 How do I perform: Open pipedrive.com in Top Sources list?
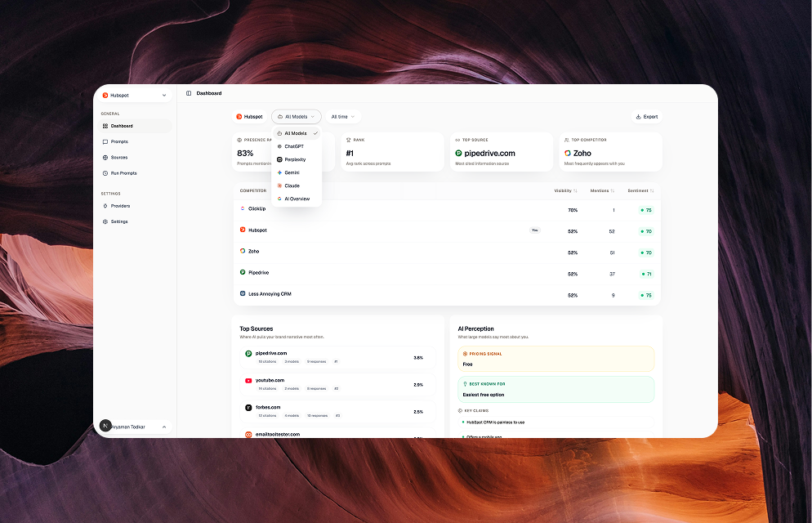click(x=337, y=357)
